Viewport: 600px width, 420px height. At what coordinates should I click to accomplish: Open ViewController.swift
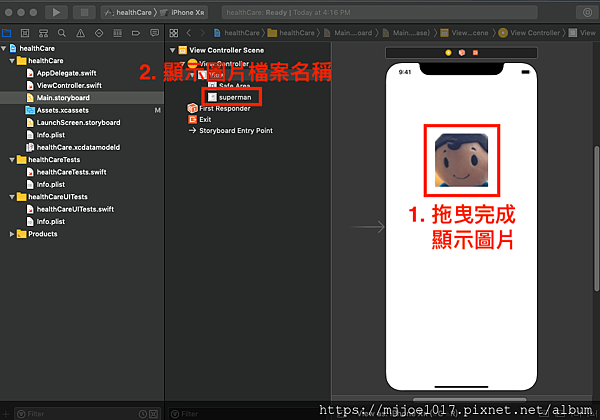pos(69,85)
